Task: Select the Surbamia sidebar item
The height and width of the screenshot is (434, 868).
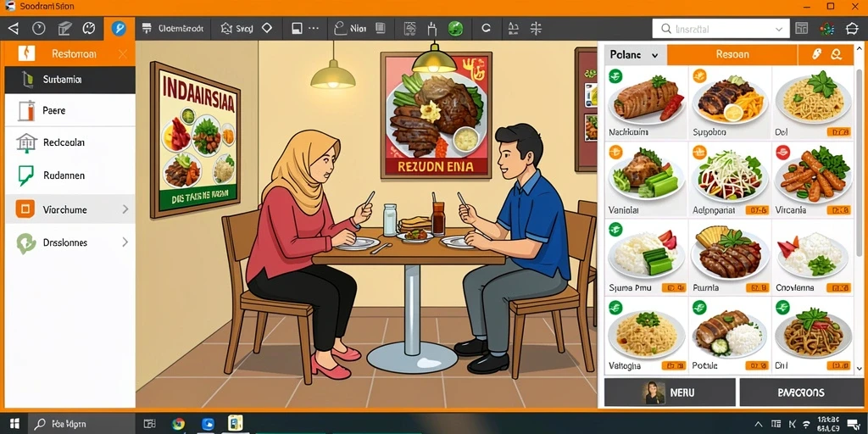Action: (70, 80)
